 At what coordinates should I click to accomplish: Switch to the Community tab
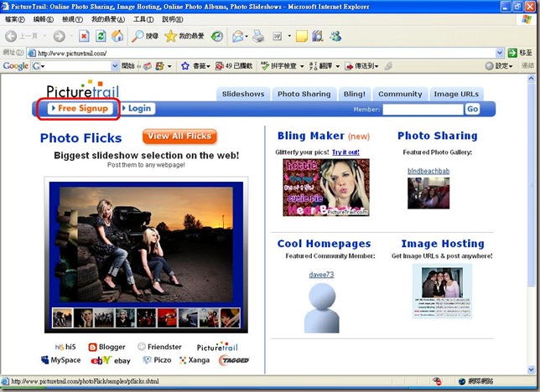tap(400, 94)
